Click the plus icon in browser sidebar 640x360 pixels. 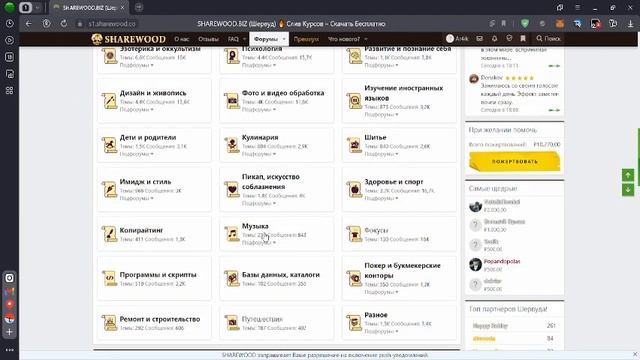[9, 332]
